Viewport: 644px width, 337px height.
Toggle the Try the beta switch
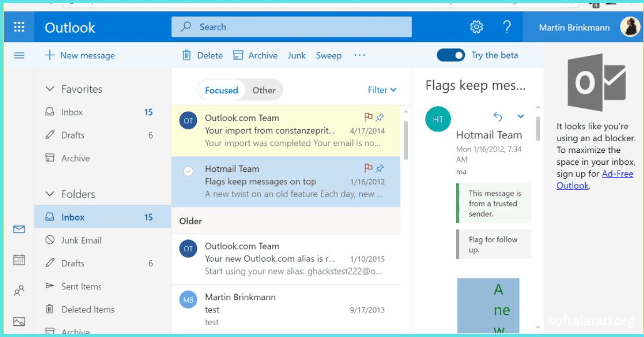coord(451,55)
